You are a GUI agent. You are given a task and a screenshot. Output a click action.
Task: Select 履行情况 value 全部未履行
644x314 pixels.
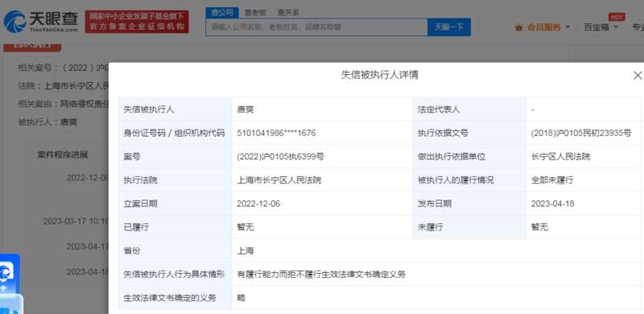[x=552, y=180]
